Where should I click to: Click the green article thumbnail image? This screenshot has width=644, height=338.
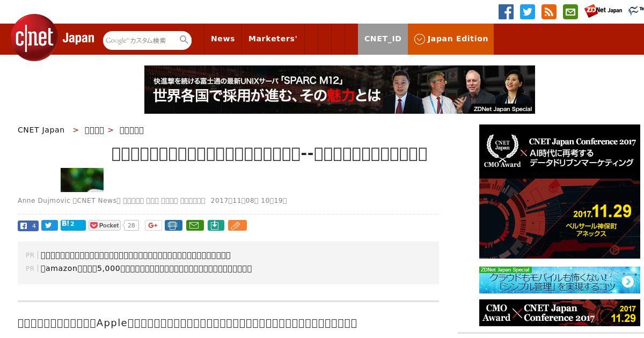(x=82, y=180)
